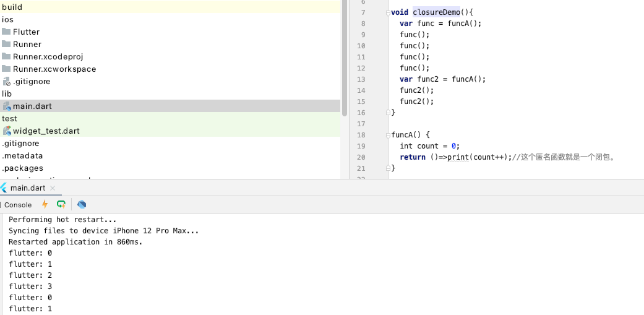Click the Chinese comment on line 20
The width and height of the screenshot is (644, 315).
click(x=564, y=157)
